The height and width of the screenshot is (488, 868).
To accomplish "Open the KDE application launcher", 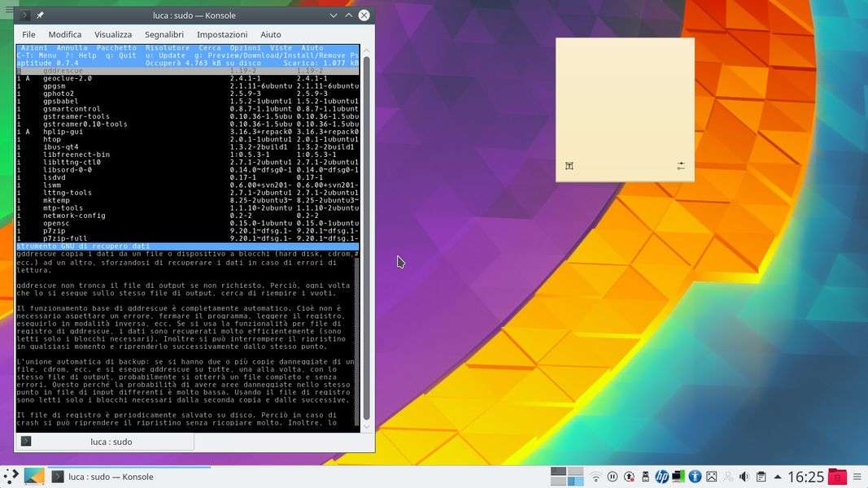I will pos(11,477).
